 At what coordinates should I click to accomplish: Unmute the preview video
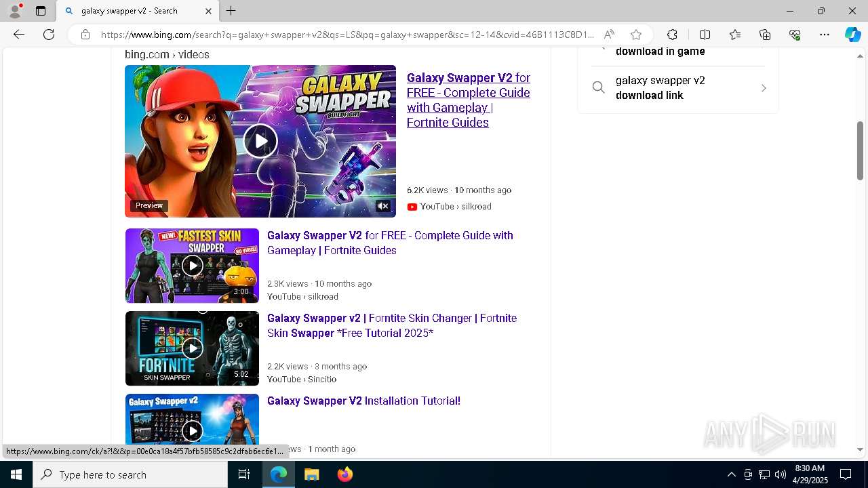(x=383, y=206)
